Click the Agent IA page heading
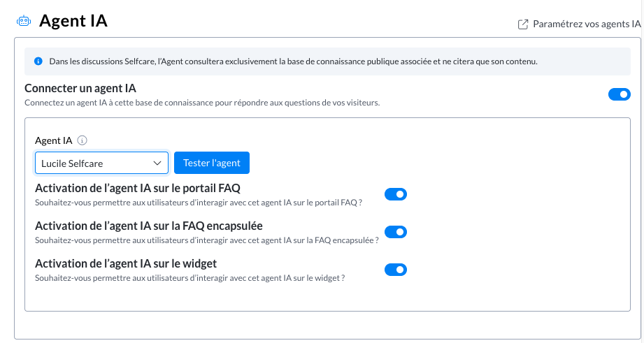Image resolution: width=644 pixels, height=343 pixels. [73, 21]
